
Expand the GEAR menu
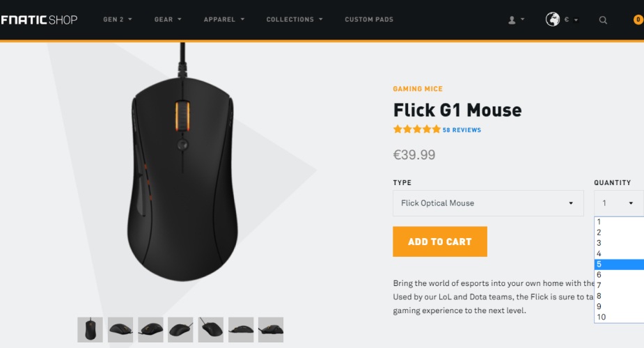(168, 19)
